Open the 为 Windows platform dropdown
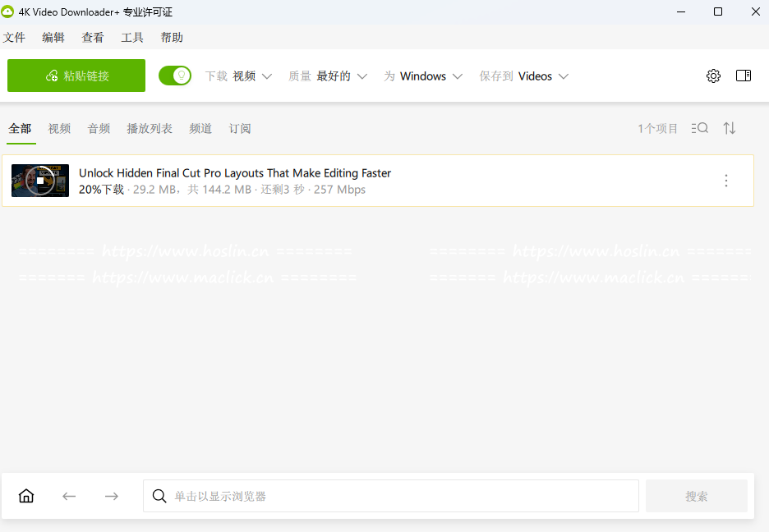 click(423, 76)
